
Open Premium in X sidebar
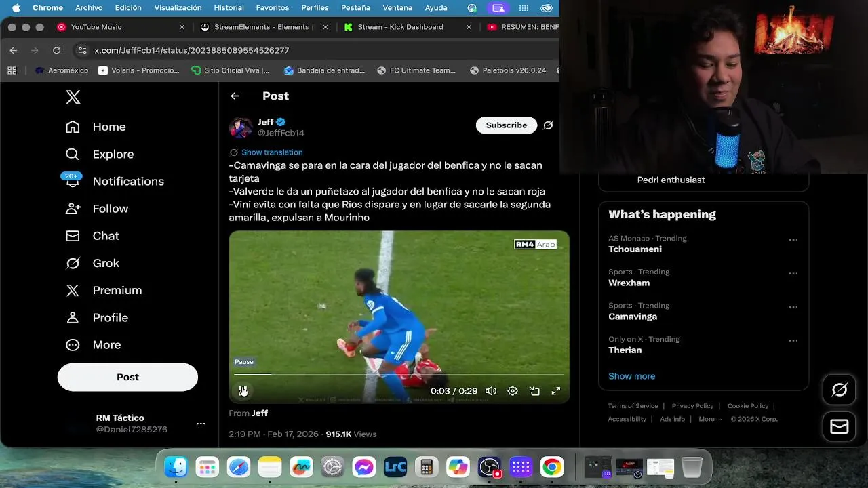104,290
